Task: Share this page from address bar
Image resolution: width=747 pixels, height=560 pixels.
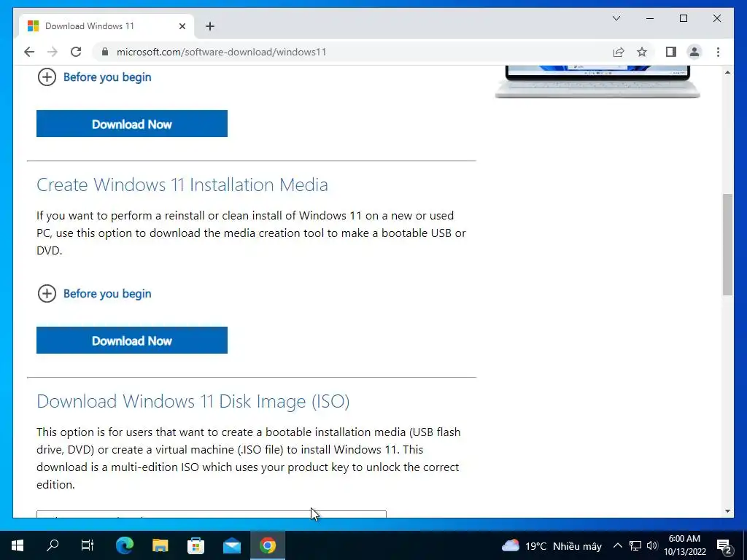Action: pyautogui.click(x=619, y=52)
